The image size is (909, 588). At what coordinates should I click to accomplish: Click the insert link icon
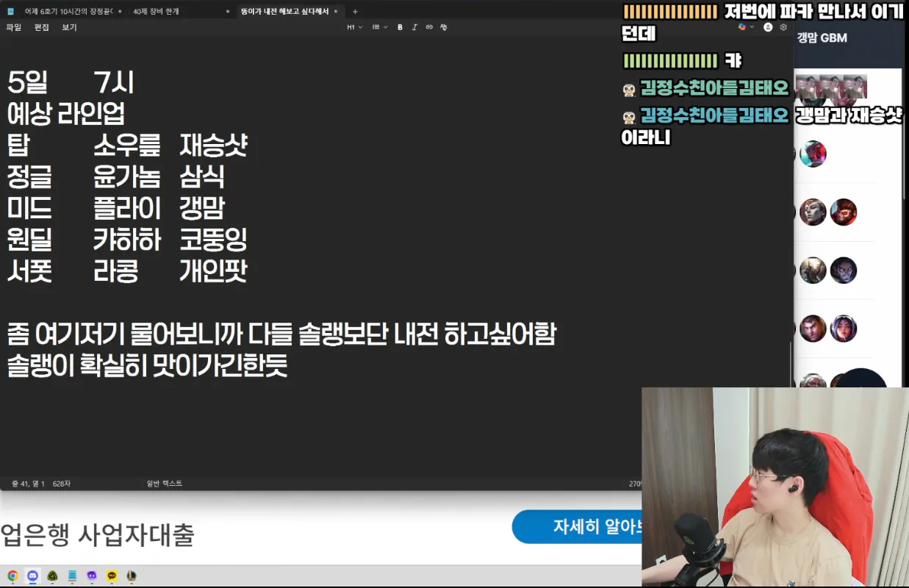429,27
